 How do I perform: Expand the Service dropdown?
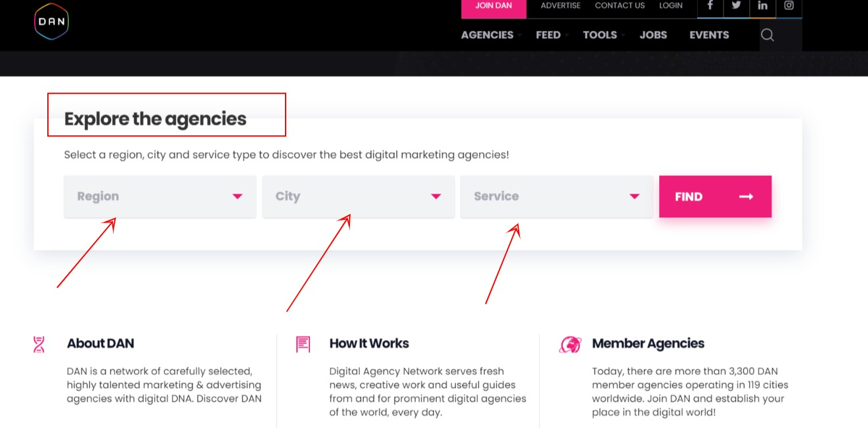[x=557, y=196]
